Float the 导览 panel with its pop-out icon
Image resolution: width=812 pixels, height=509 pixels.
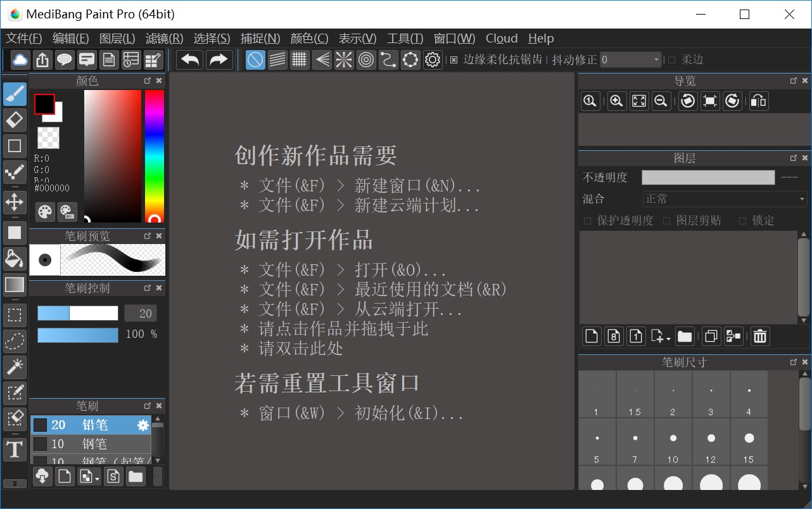click(794, 81)
